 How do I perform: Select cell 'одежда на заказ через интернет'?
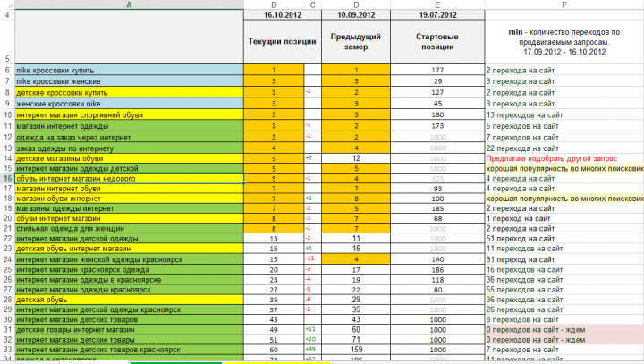pos(129,137)
